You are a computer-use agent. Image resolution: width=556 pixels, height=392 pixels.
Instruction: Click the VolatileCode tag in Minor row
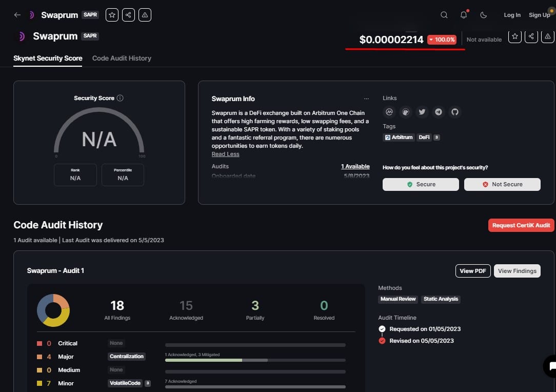point(125,383)
